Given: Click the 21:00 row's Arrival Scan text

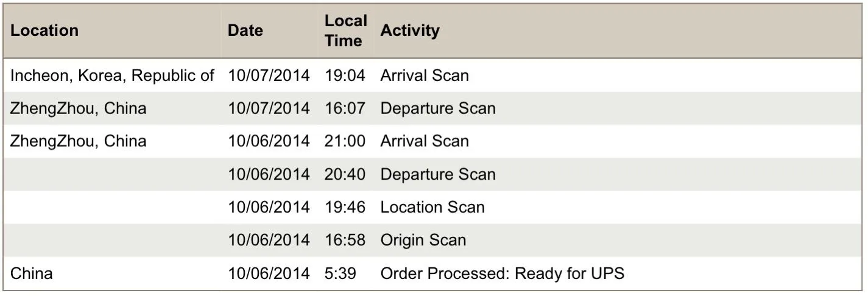Looking at the screenshot, I should [x=425, y=142].
